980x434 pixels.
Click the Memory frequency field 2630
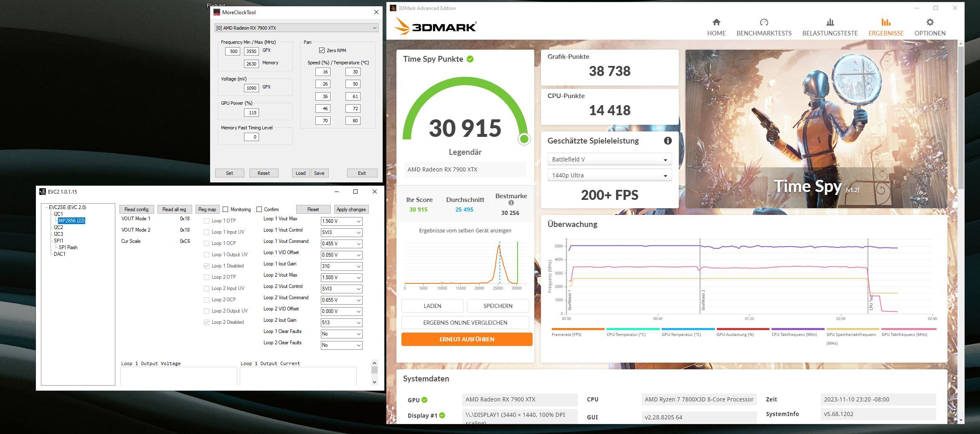[x=251, y=64]
